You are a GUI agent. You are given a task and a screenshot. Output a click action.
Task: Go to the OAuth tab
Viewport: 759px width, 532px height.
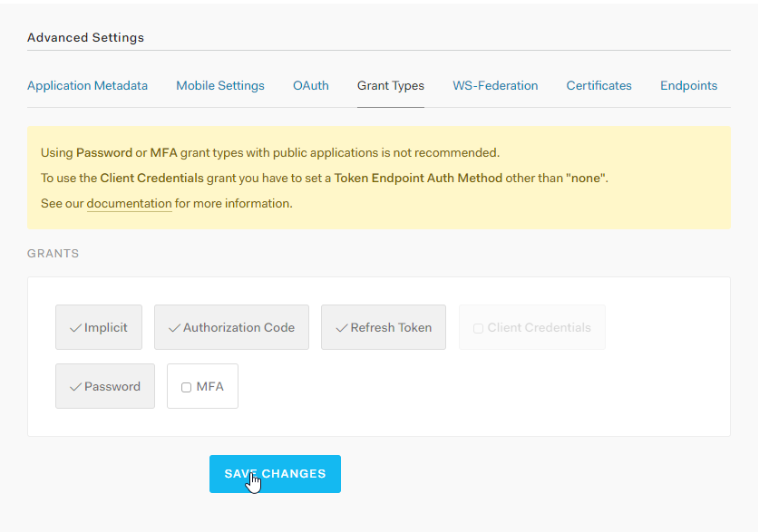coord(311,85)
